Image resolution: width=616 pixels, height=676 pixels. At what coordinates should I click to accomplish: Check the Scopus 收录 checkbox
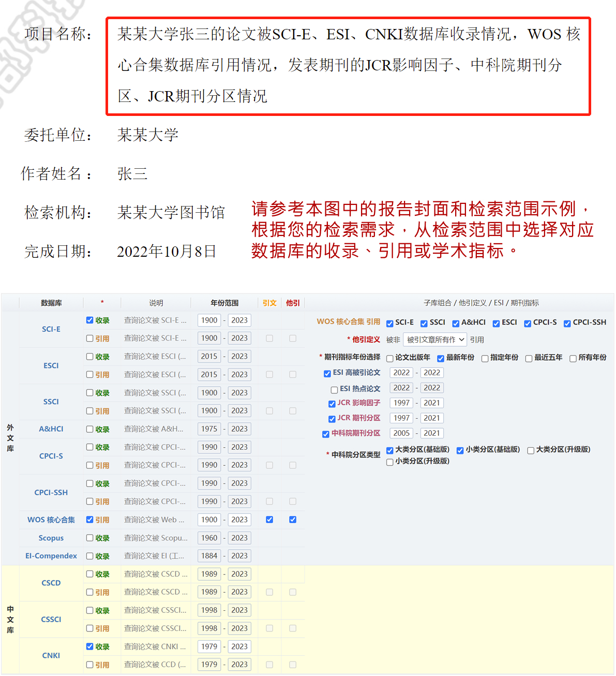(x=90, y=538)
